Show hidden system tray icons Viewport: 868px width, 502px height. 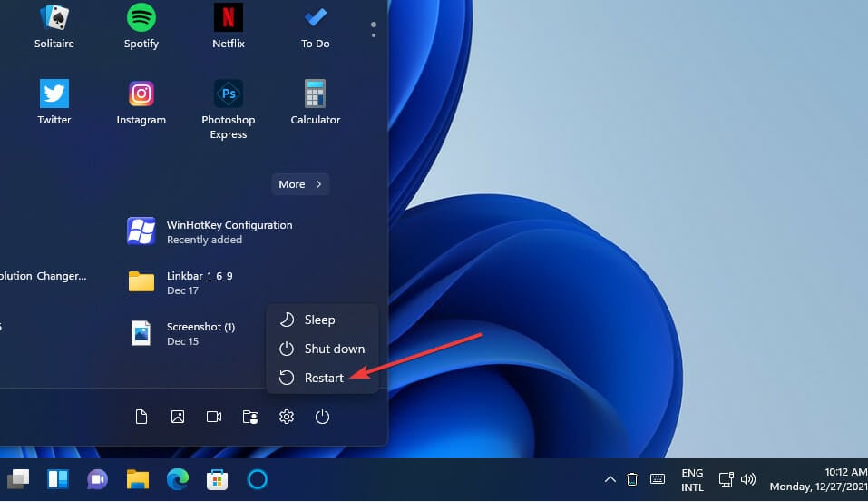click(610, 479)
